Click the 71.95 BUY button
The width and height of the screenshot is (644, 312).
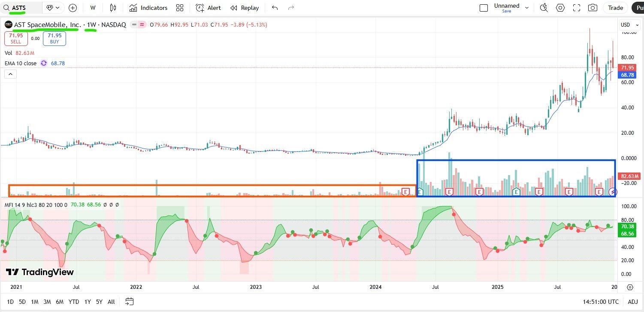tap(54, 39)
